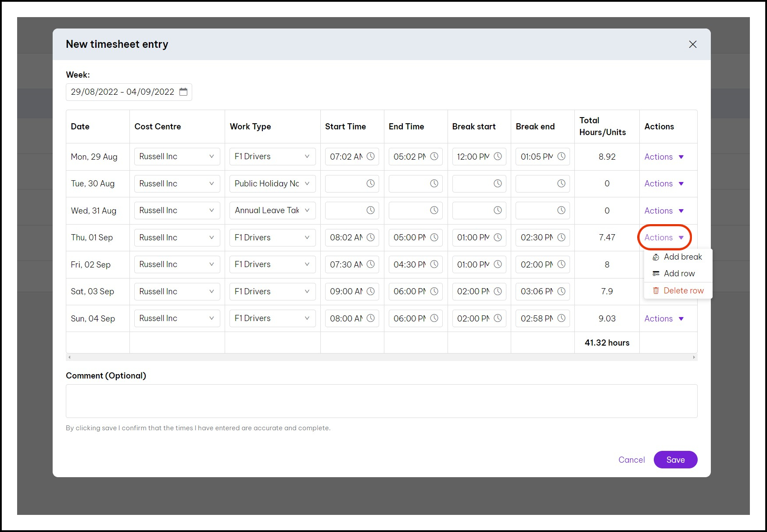This screenshot has width=767, height=532.
Task: Expand the Actions menu for Sunday
Action: (664, 319)
